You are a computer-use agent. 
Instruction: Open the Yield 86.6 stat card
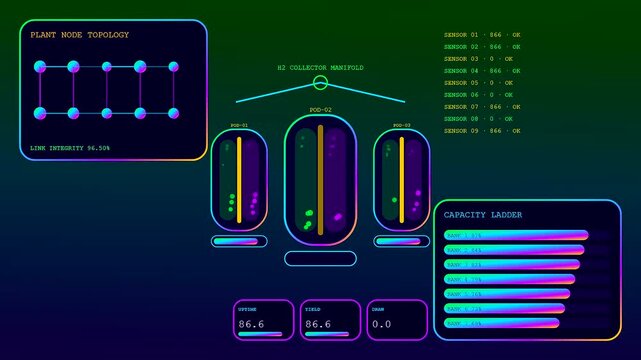[x=330, y=320]
